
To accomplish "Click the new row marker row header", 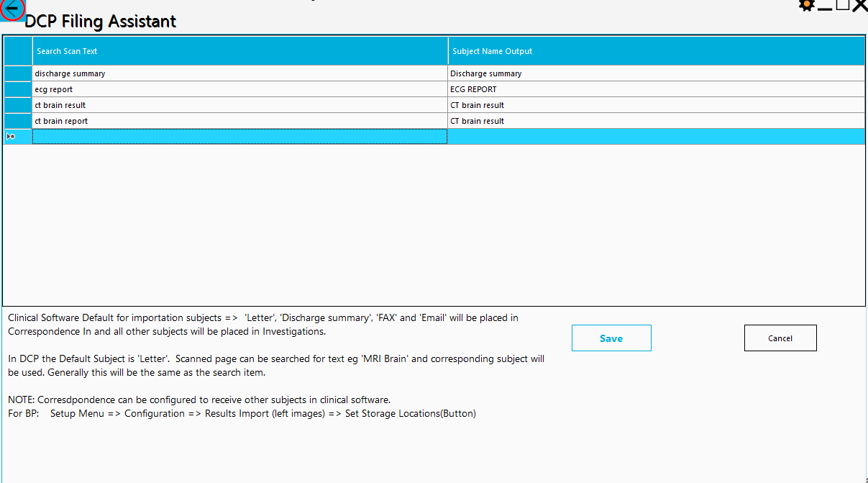I will (x=18, y=137).
